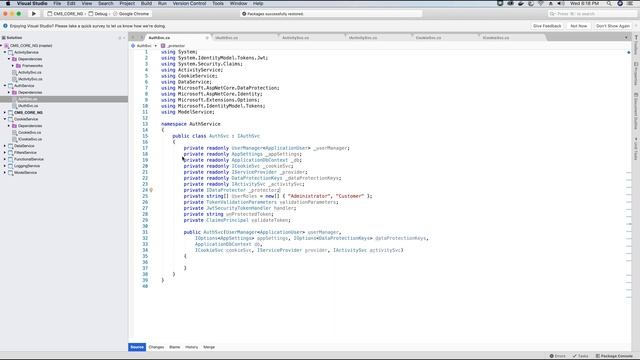
Task: Expand the Frameworks folder
Action: tap(13, 66)
